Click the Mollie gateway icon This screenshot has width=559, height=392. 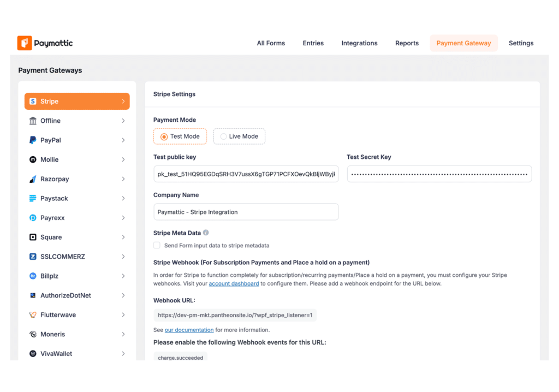click(33, 159)
